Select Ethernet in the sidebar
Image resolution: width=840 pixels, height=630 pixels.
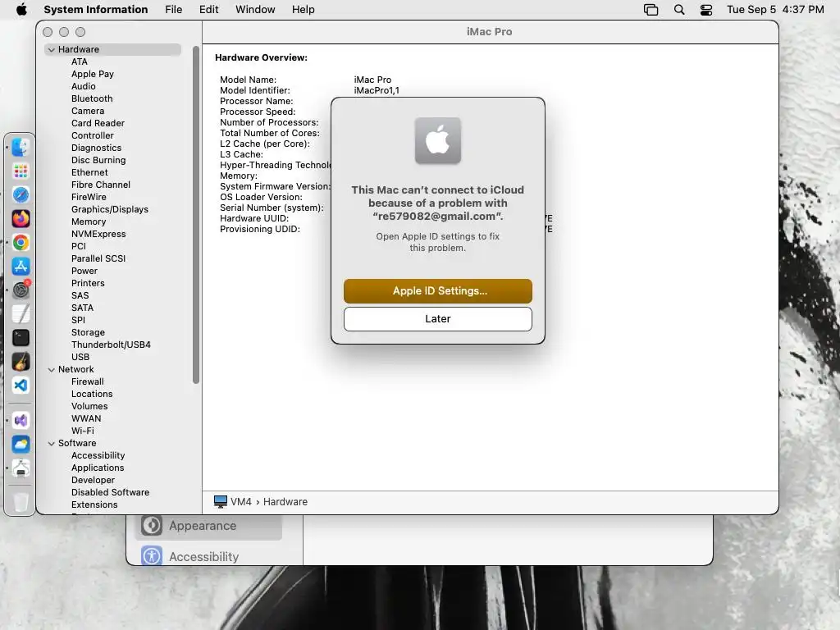click(89, 172)
